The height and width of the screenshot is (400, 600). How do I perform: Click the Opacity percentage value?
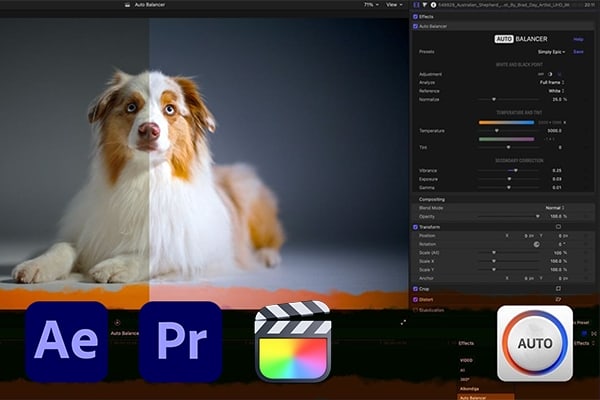pos(559,217)
